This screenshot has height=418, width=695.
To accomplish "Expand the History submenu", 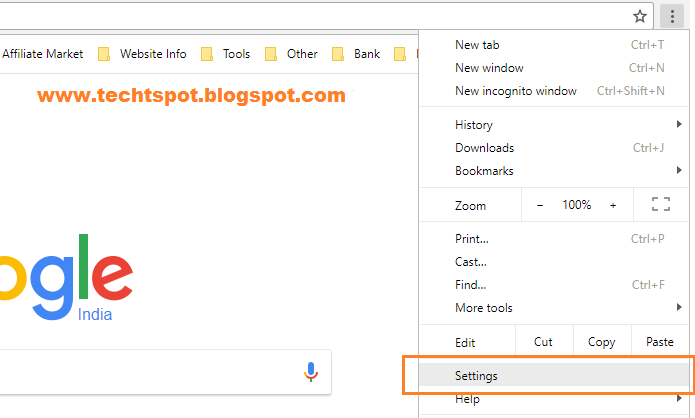I will 554,125.
